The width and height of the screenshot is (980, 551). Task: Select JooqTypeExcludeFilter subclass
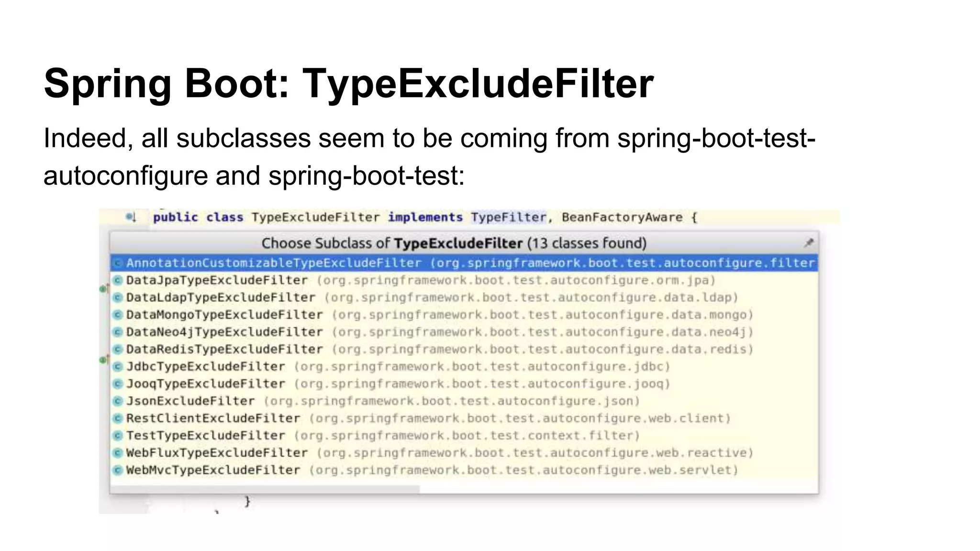point(205,384)
